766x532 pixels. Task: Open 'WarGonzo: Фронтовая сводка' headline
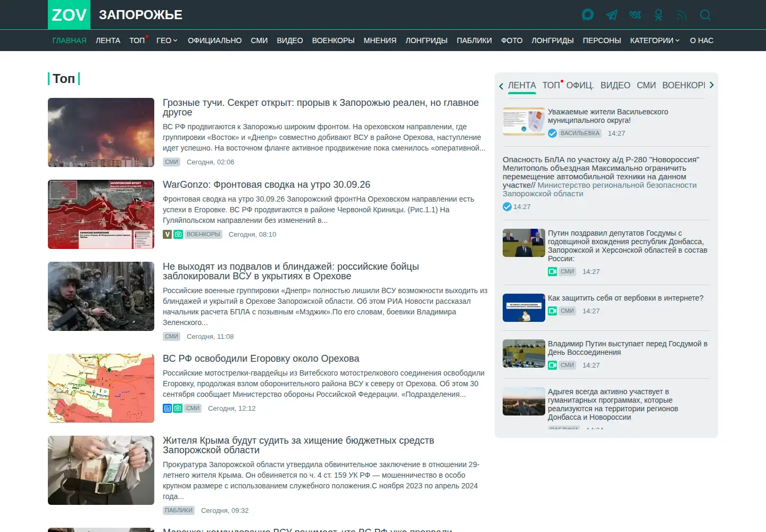click(x=267, y=185)
